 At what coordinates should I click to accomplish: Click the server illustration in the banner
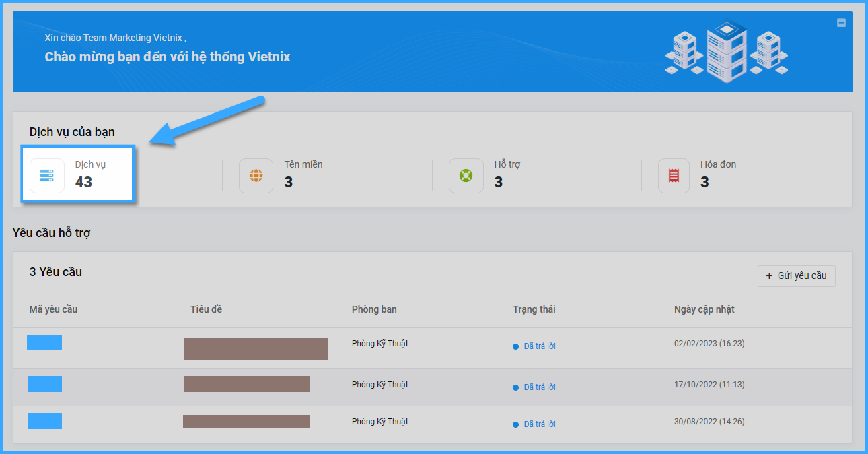tap(727, 51)
